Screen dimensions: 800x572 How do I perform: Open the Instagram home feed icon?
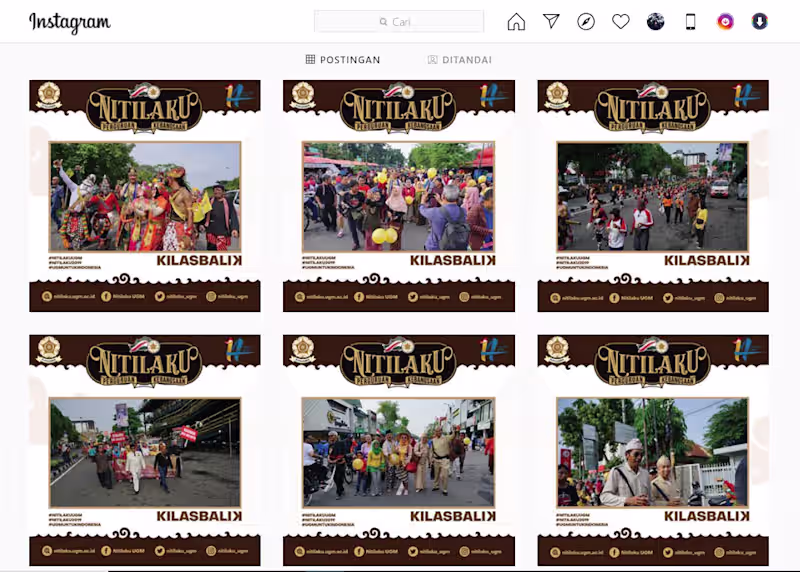click(x=516, y=22)
